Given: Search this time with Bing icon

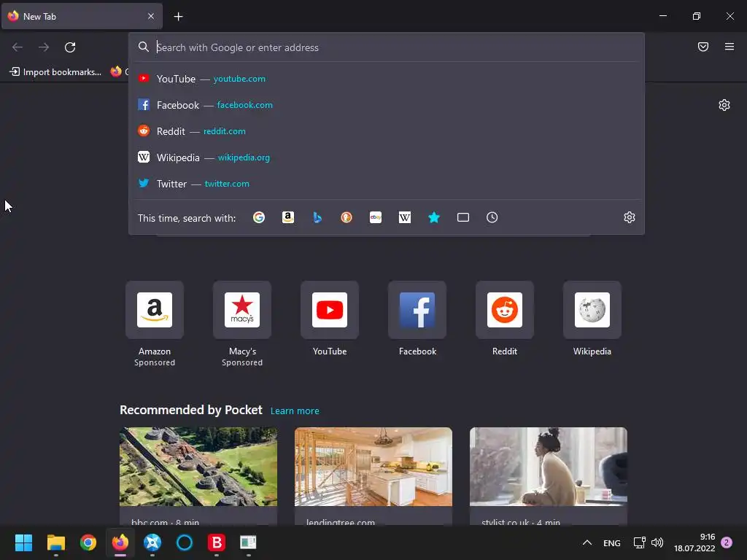Looking at the screenshot, I should (317, 217).
